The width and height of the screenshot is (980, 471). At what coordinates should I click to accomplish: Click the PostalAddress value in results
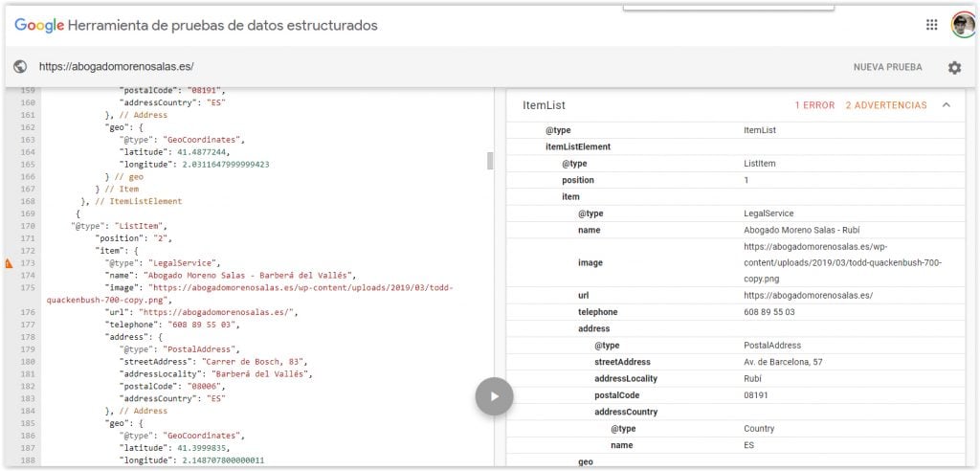772,346
